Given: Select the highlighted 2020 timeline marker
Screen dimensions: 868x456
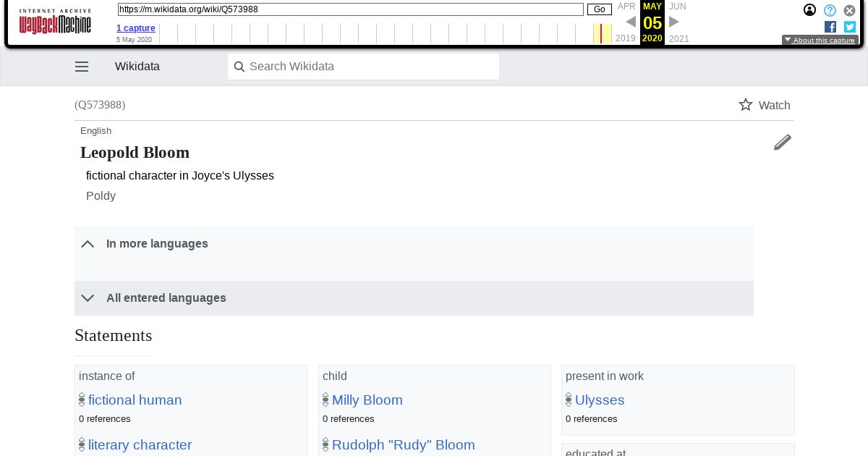Looking at the screenshot, I should coord(602,33).
